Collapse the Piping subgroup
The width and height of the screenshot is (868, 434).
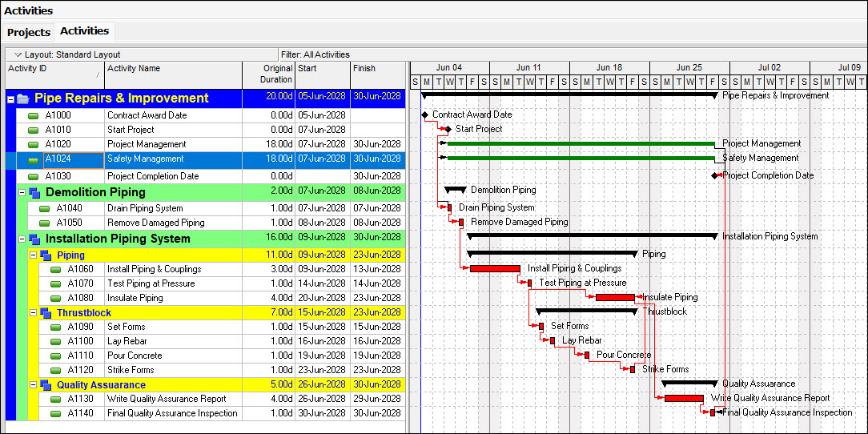pos(33,255)
